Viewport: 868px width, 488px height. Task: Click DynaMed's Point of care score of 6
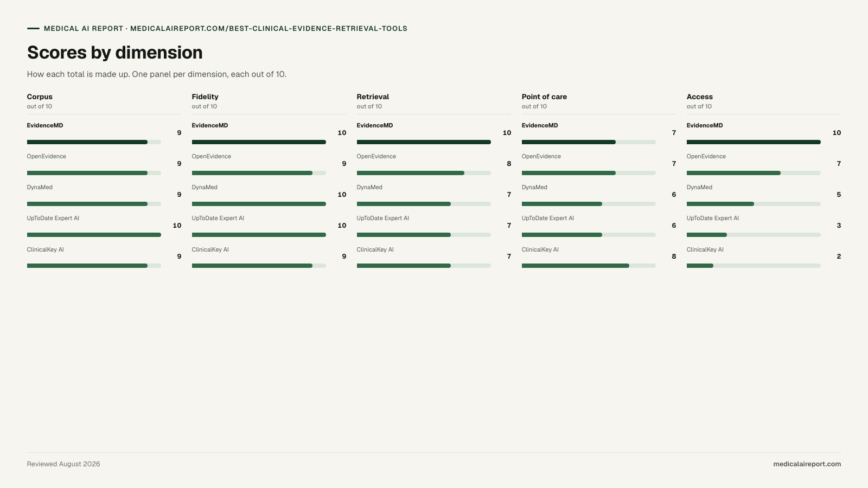click(x=674, y=195)
